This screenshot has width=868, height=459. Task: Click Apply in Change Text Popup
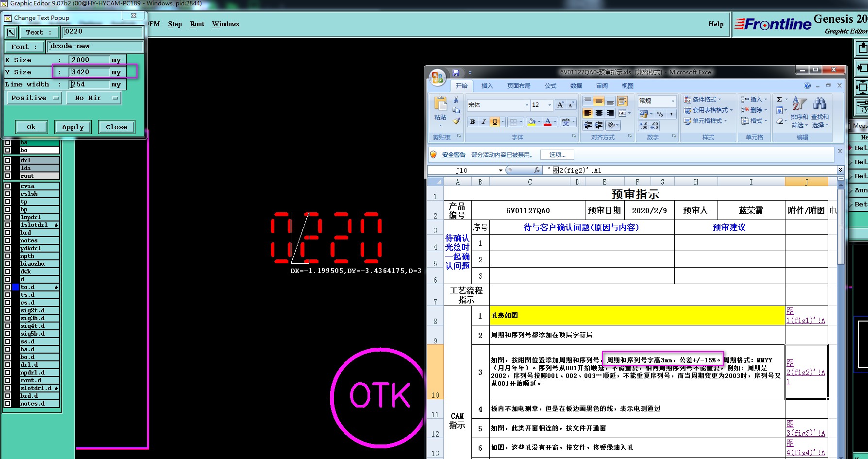click(73, 127)
